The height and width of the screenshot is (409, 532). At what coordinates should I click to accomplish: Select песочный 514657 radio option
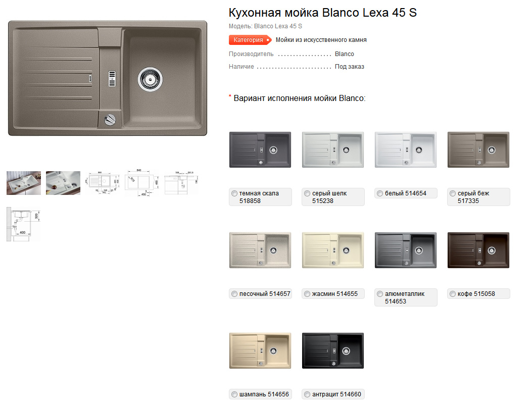pyautogui.click(x=234, y=294)
